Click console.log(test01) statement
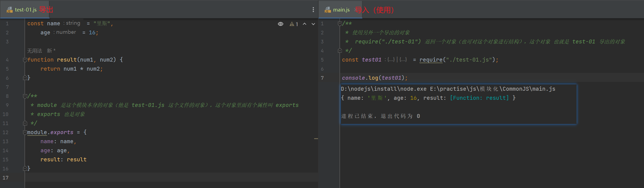The image size is (644, 188). click(375, 78)
